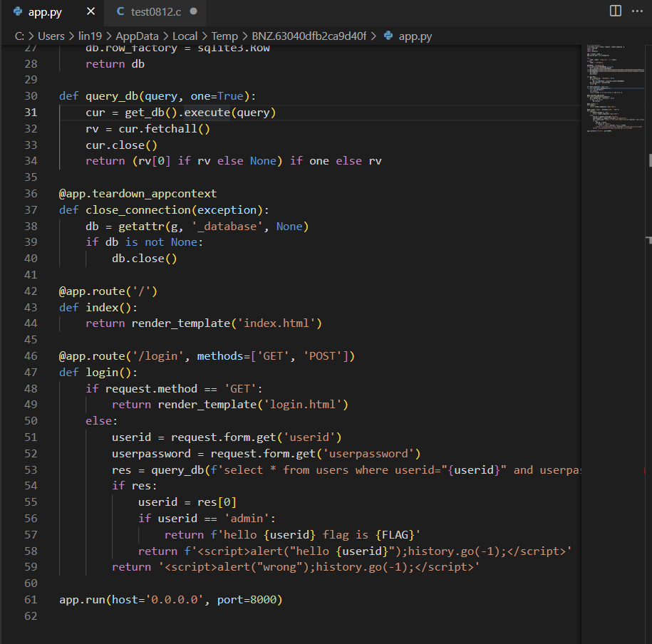Click the 'login.html' string literal
The width and height of the screenshot is (652, 644).
tap(303, 405)
